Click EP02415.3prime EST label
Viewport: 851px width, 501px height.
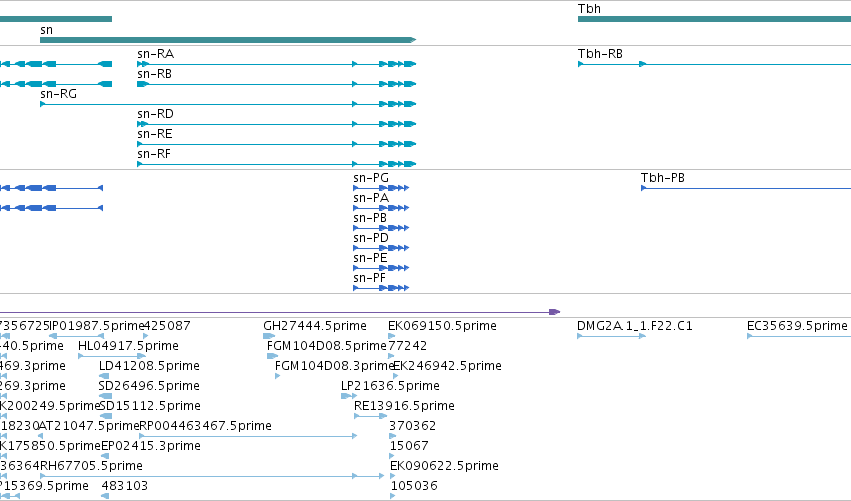151,446
